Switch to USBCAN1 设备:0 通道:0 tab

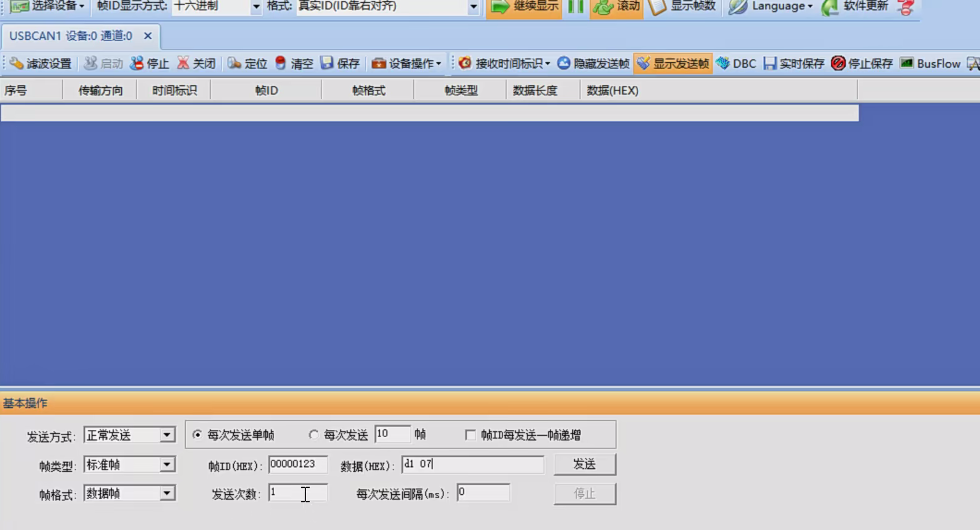(x=71, y=36)
